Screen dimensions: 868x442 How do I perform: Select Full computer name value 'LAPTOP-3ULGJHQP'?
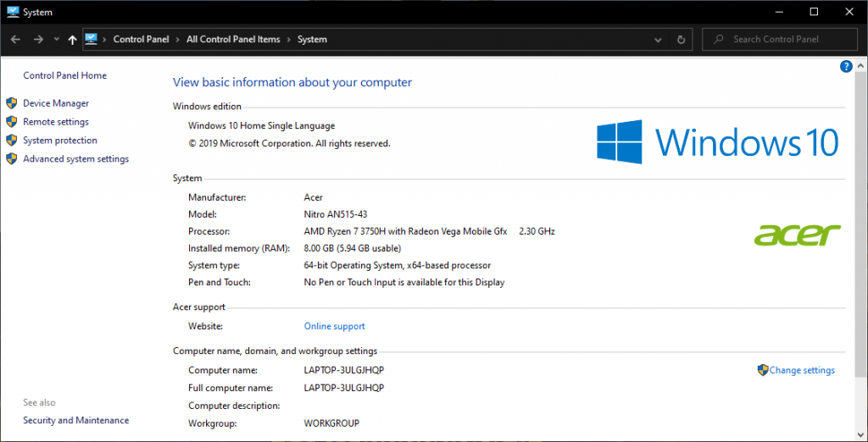click(x=344, y=387)
